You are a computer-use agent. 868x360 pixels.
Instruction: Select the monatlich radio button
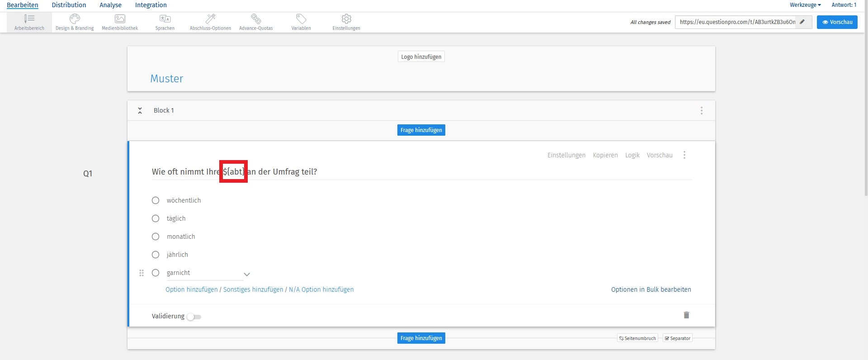(156, 237)
